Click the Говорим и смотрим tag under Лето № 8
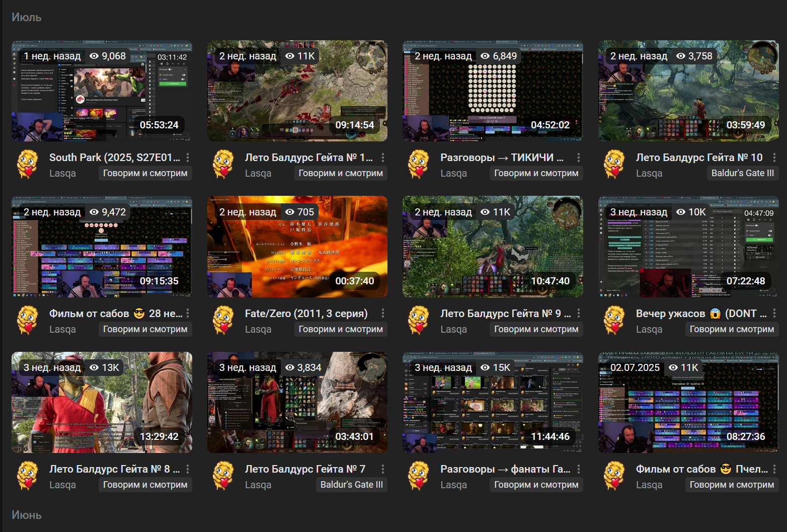This screenshot has height=532, width=787. point(145,485)
